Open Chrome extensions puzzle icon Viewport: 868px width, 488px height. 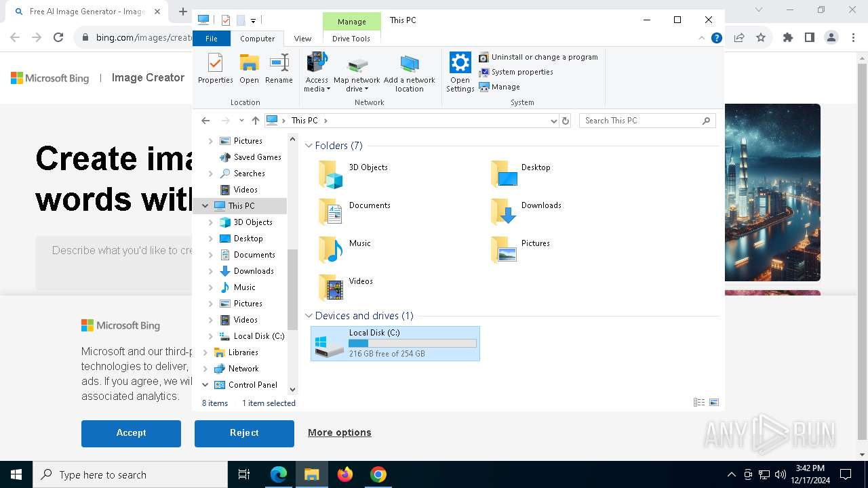pos(788,38)
